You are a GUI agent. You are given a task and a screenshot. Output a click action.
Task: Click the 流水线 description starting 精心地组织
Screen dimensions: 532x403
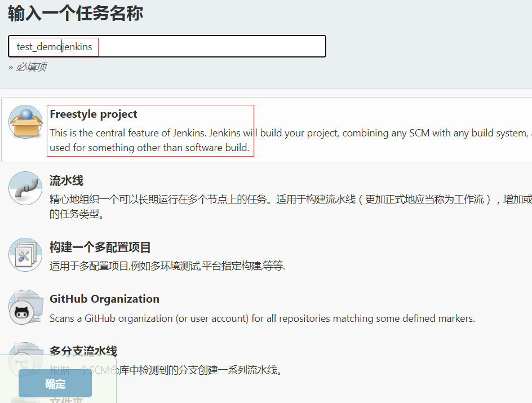(x=290, y=206)
